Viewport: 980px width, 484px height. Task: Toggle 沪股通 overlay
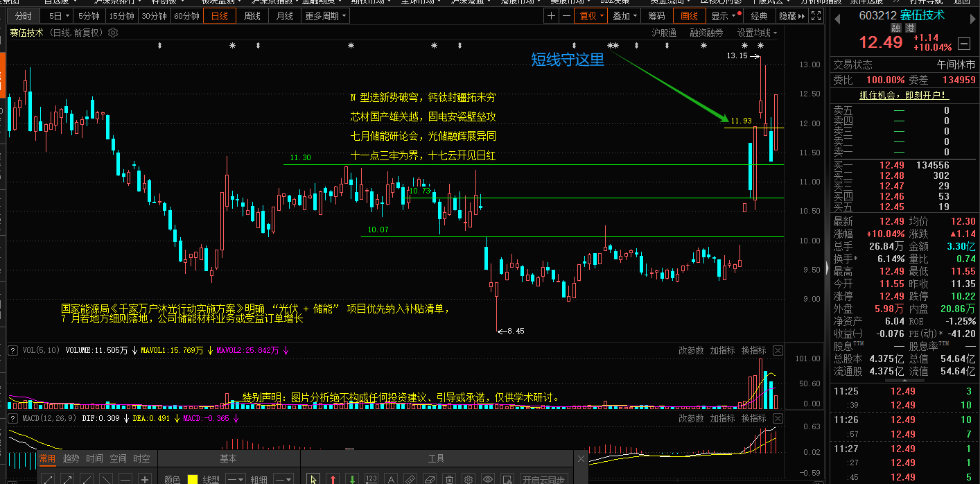tap(664, 33)
